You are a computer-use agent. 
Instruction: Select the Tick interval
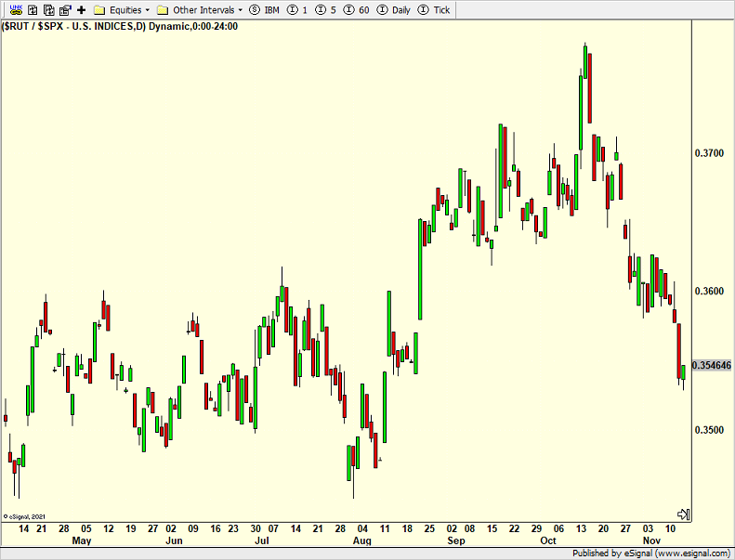pyautogui.click(x=436, y=9)
